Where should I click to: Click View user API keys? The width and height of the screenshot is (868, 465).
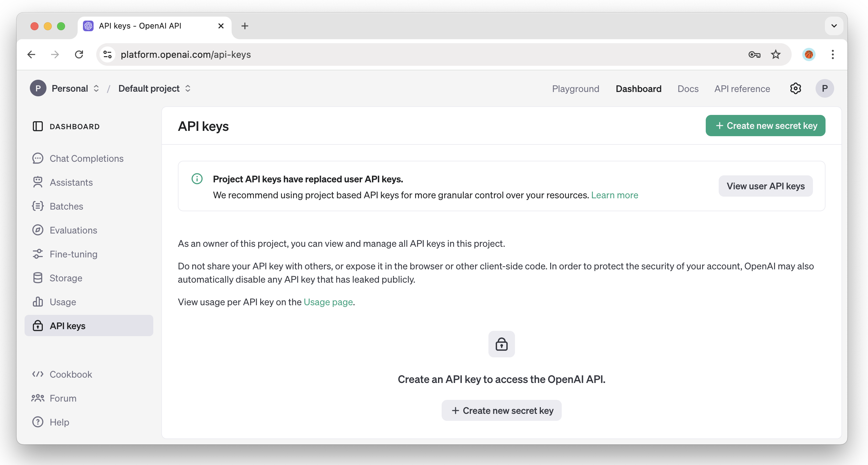coord(765,186)
